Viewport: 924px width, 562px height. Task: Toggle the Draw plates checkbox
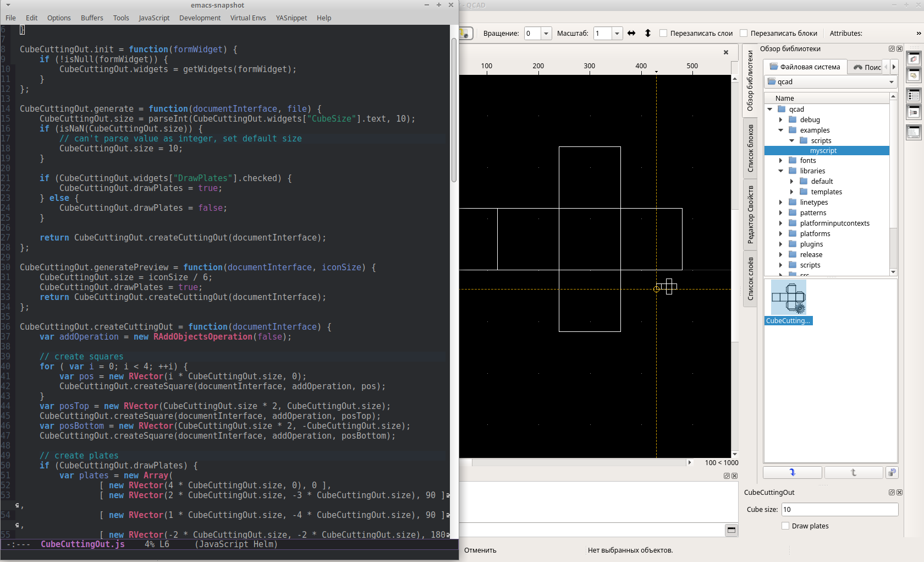tap(785, 526)
